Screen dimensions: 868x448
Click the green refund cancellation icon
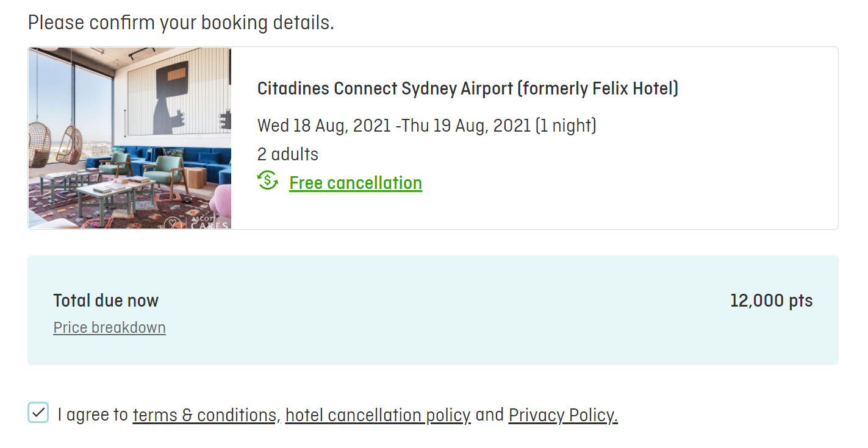(268, 181)
